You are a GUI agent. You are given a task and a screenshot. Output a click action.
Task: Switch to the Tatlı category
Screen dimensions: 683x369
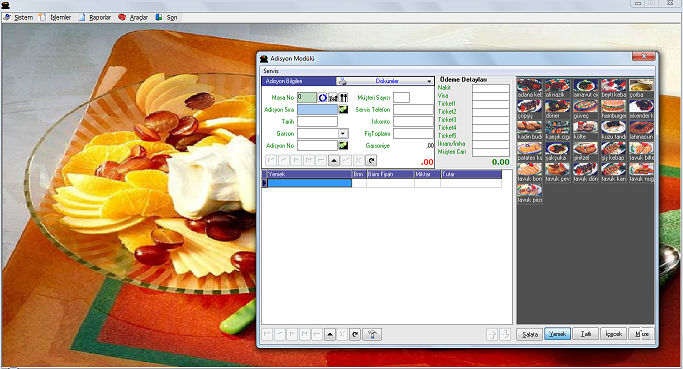585,334
